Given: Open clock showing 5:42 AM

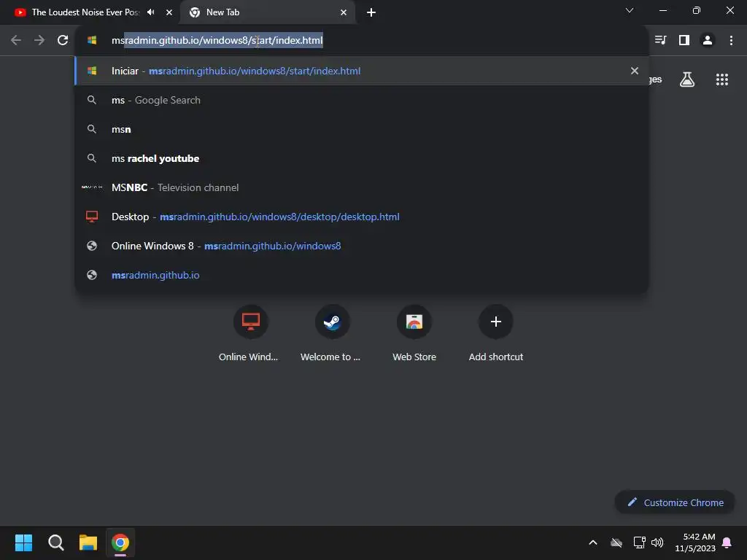Looking at the screenshot, I should pyautogui.click(x=695, y=542).
